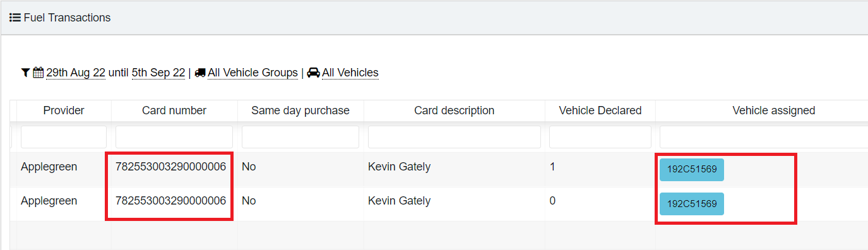The height and width of the screenshot is (250, 868).
Task: Open the 29th Aug 22 start date
Action: pyautogui.click(x=76, y=73)
